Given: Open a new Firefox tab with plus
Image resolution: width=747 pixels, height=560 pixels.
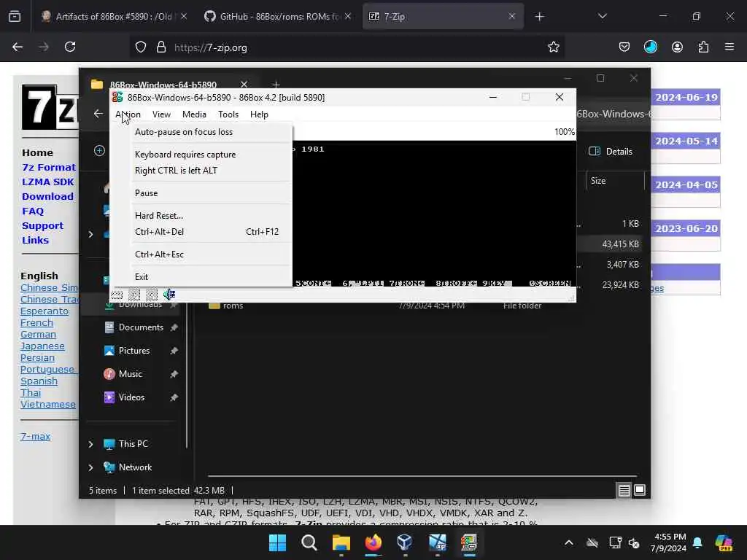Looking at the screenshot, I should pos(539,17).
